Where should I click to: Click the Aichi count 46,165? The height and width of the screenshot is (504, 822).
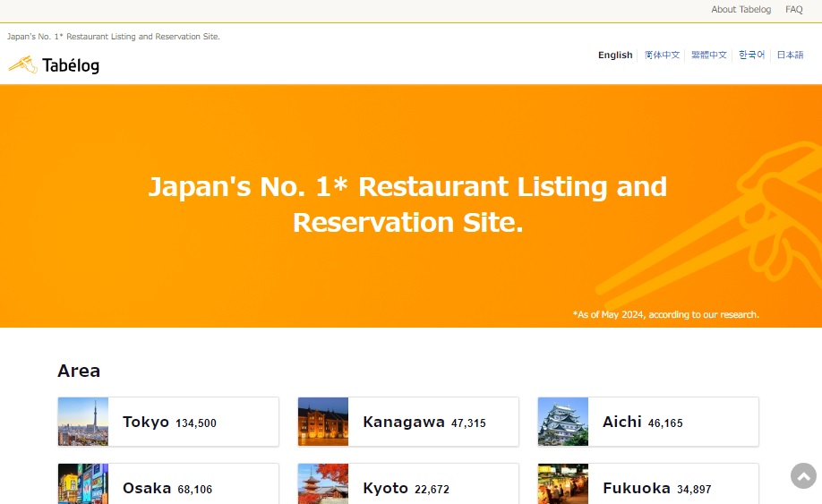click(x=665, y=423)
